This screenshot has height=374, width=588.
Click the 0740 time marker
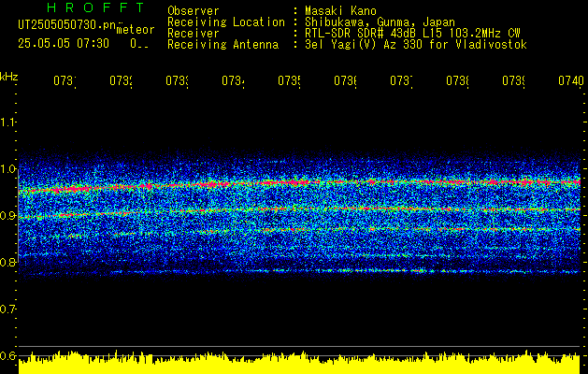(x=571, y=80)
